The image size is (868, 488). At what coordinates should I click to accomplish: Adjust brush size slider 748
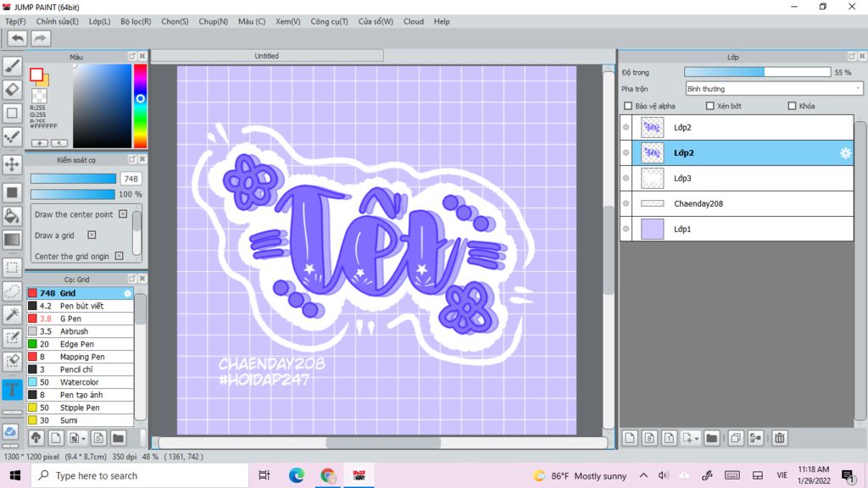point(73,179)
